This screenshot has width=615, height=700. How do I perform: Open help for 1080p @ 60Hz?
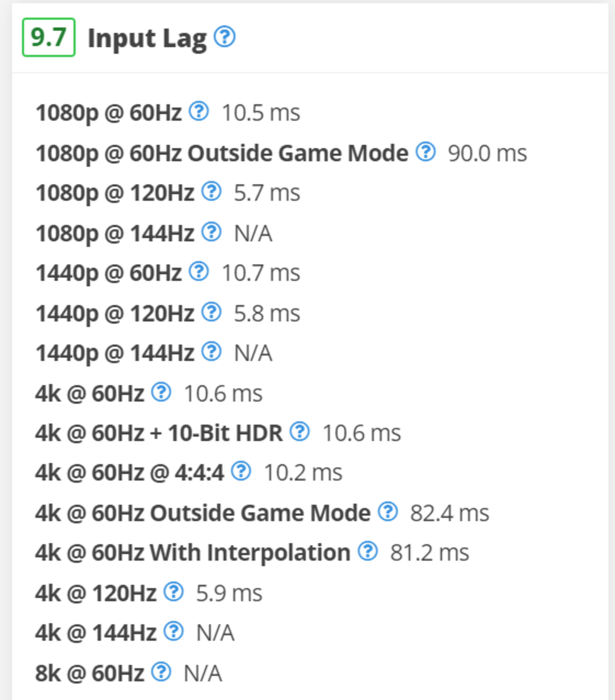pyautogui.click(x=199, y=111)
